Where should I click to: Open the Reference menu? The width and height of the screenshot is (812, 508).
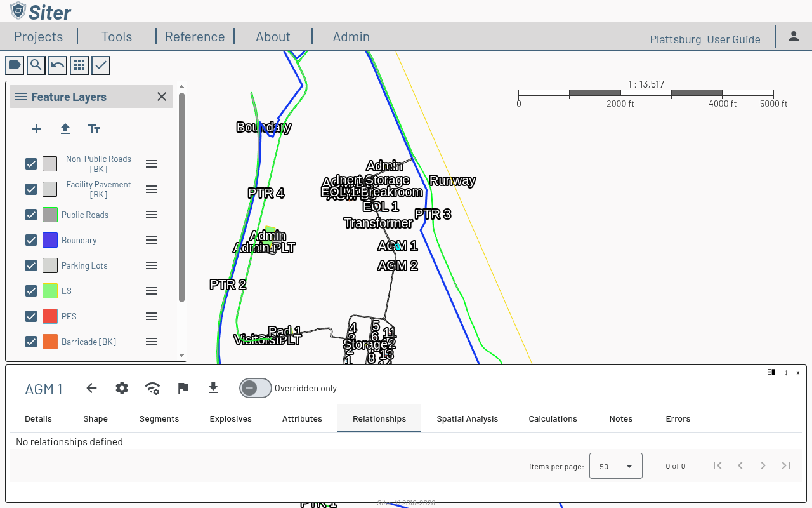[x=195, y=36]
